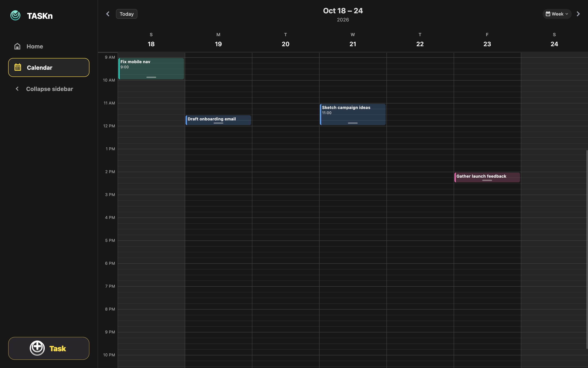Click the 2026 year label
Screen dimensions: 588x368
point(343,20)
